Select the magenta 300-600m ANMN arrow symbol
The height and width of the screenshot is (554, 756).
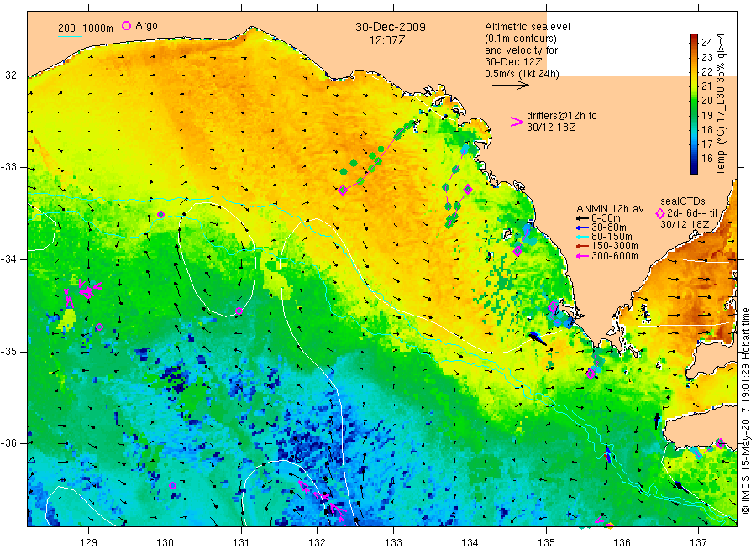pyautogui.click(x=582, y=256)
